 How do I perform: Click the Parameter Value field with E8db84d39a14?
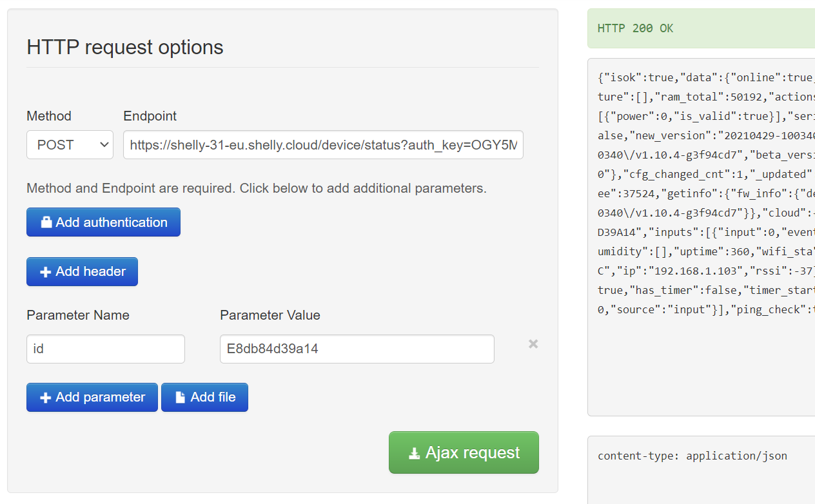click(x=357, y=349)
